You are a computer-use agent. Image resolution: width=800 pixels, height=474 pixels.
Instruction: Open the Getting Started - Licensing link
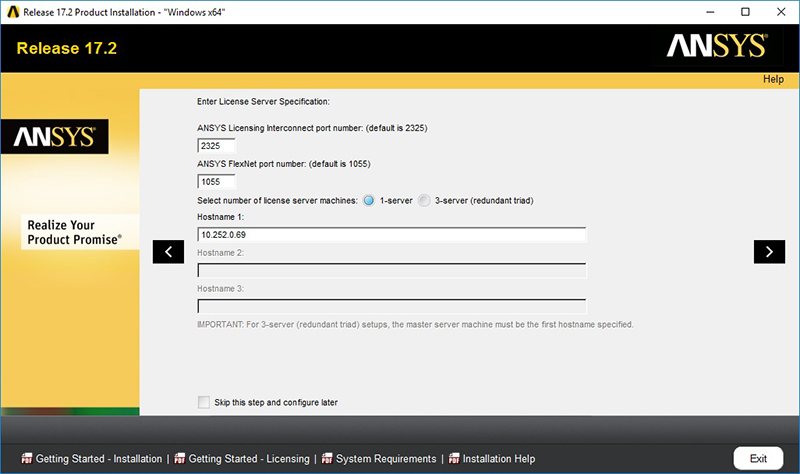click(x=249, y=459)
